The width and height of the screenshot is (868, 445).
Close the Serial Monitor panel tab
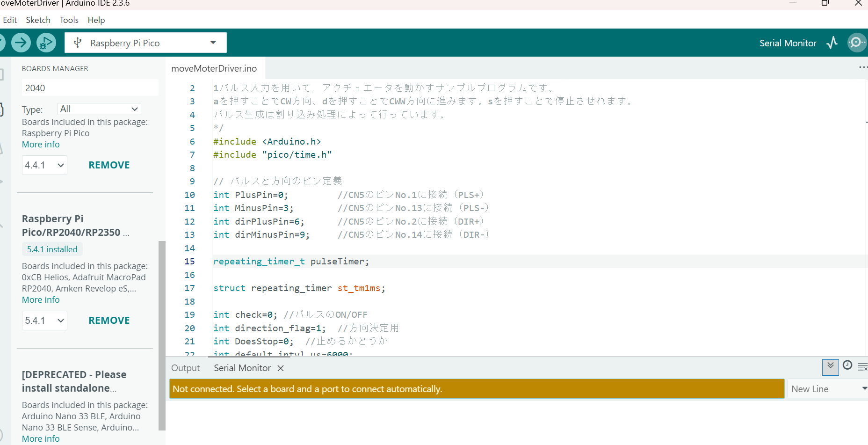coord(281,368)
